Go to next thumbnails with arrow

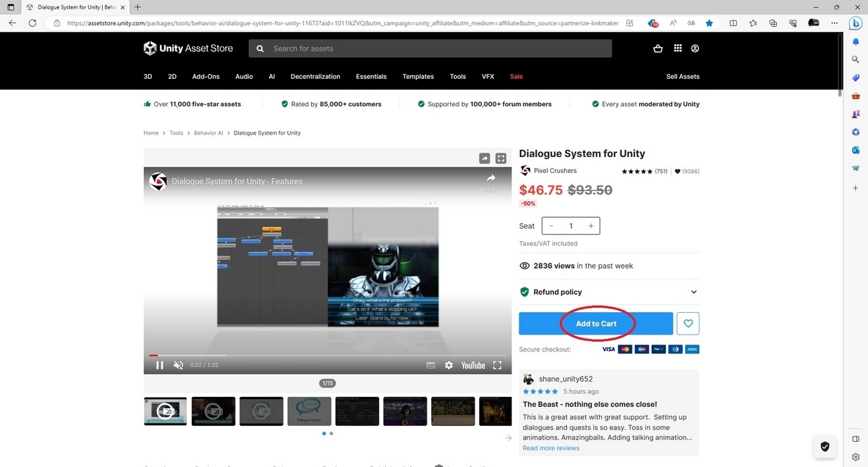[508, 437]
